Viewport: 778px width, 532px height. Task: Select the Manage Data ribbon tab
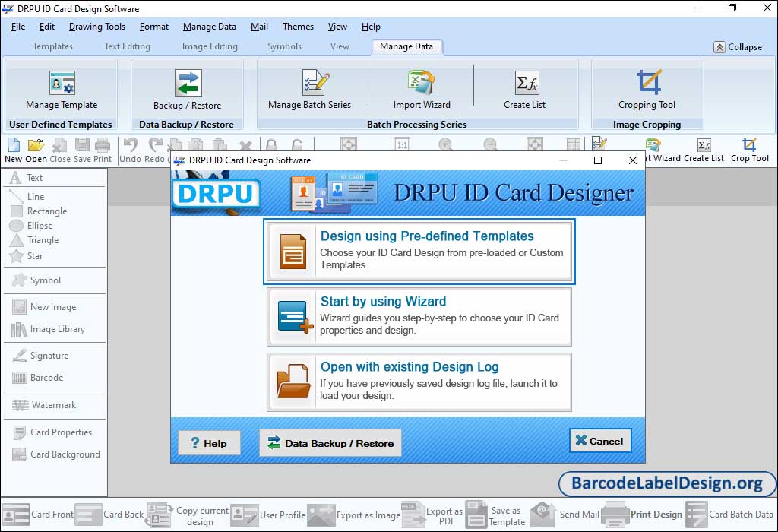(406, 46)
